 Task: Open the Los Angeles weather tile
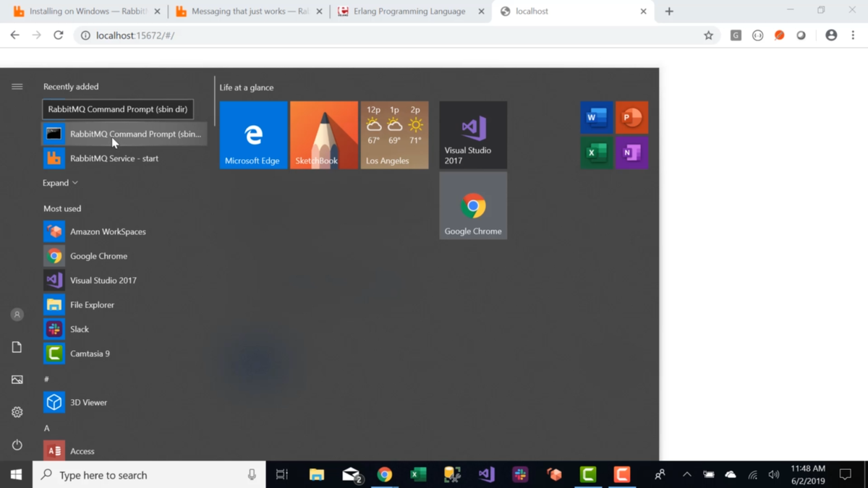(x=394, y=135)
